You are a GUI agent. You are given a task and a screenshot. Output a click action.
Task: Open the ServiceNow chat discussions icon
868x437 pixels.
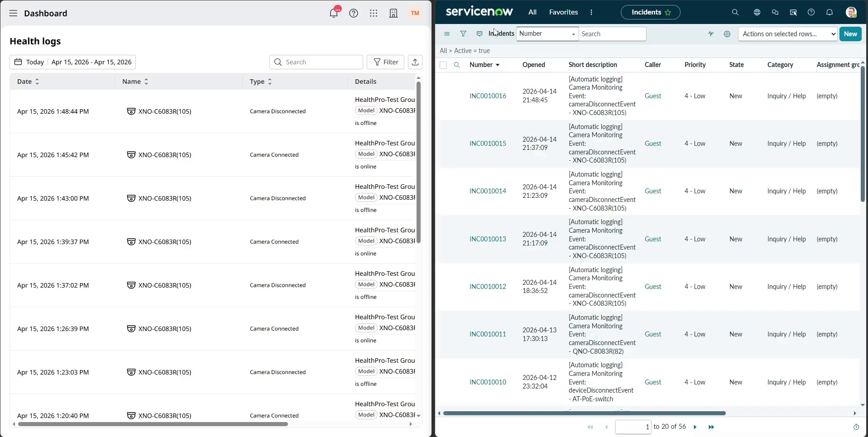[775, 12]
